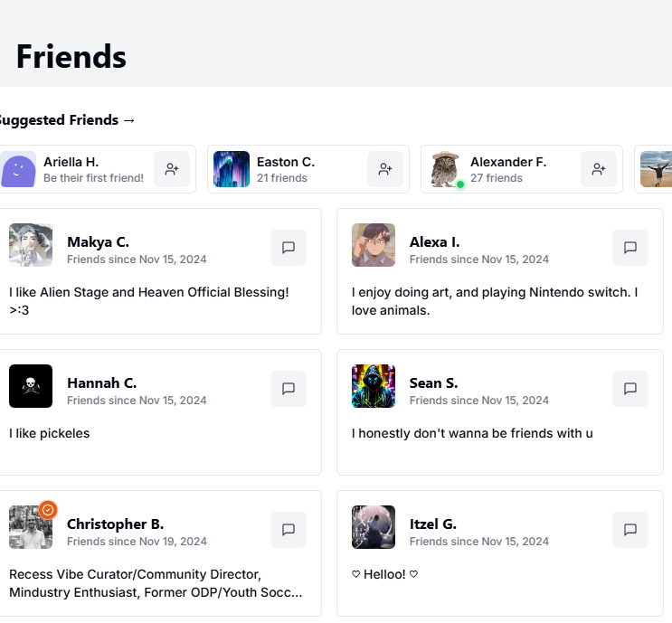The image size is (672, 623).
Task: Click Itzel G.'s name
Action: pyautogui.click(x=432, y=524)
